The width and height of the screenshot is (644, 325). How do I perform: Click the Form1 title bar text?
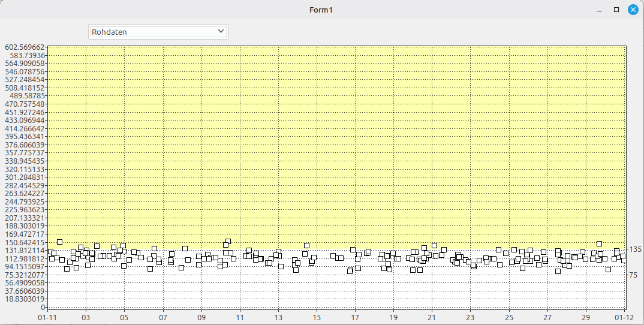(321, 10)
